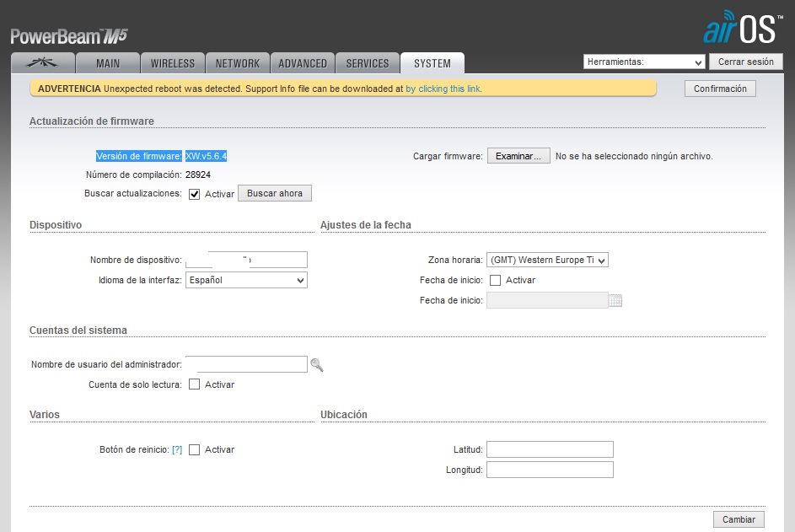Screen dimensions: 795x532
Task: Click the Ubicación section heading
Action: (344, 414)
